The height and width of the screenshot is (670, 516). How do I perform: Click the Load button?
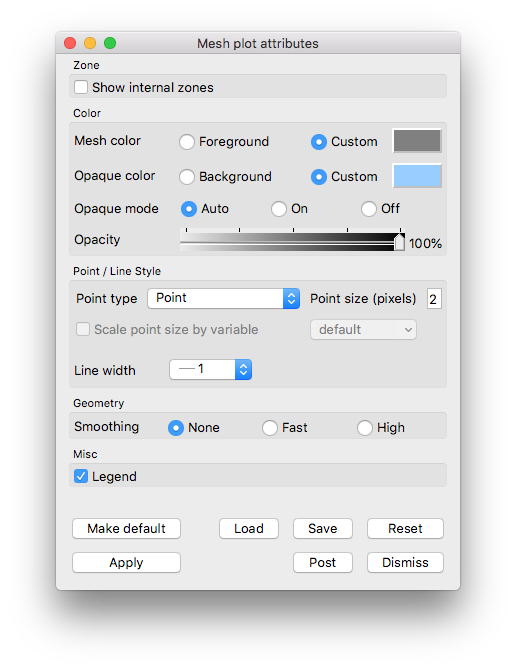249,529
